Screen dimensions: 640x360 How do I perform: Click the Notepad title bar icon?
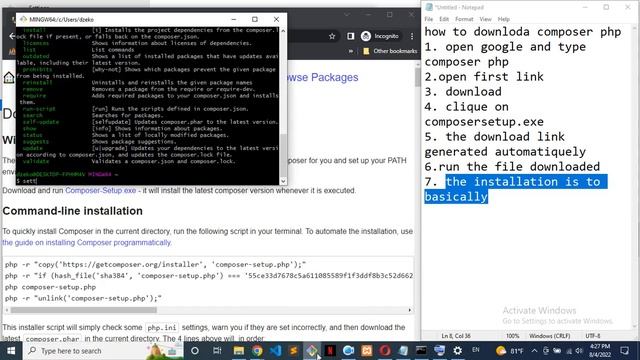(x=429, y=7)
